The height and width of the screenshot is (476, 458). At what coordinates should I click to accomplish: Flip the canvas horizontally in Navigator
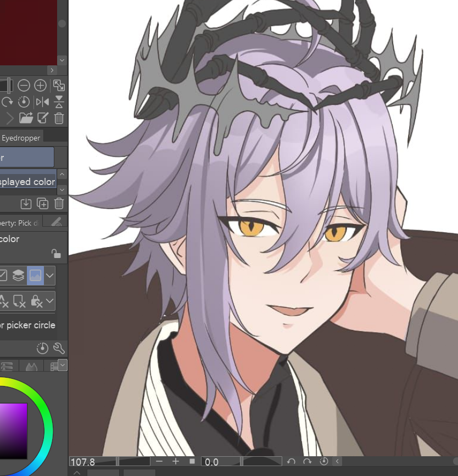[x=42, y=102]
